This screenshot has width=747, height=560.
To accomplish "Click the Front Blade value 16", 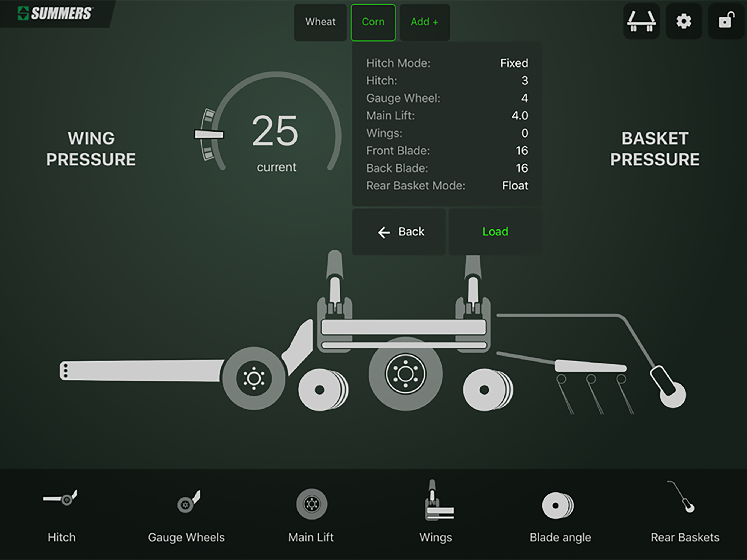I will 522,151.
